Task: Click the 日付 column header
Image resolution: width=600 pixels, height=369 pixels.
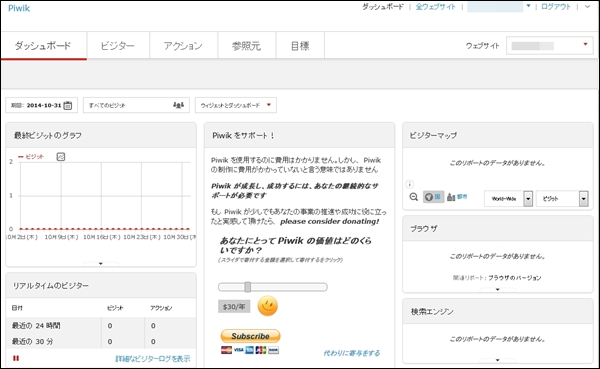Action: tap(17, 308)
